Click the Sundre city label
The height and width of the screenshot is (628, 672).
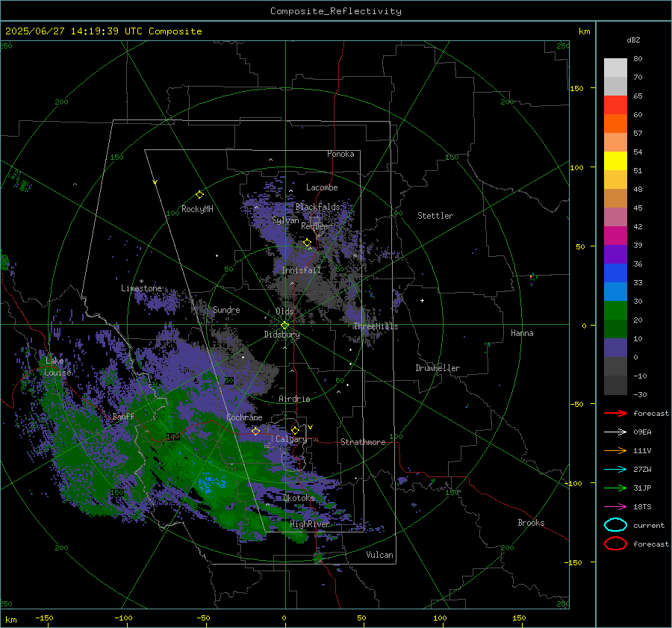click(226, 309)
